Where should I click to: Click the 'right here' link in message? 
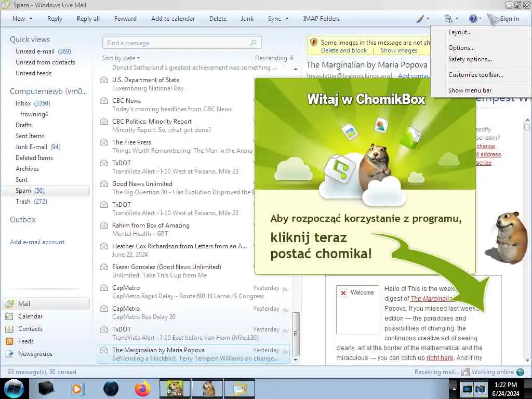click(440, 357)
